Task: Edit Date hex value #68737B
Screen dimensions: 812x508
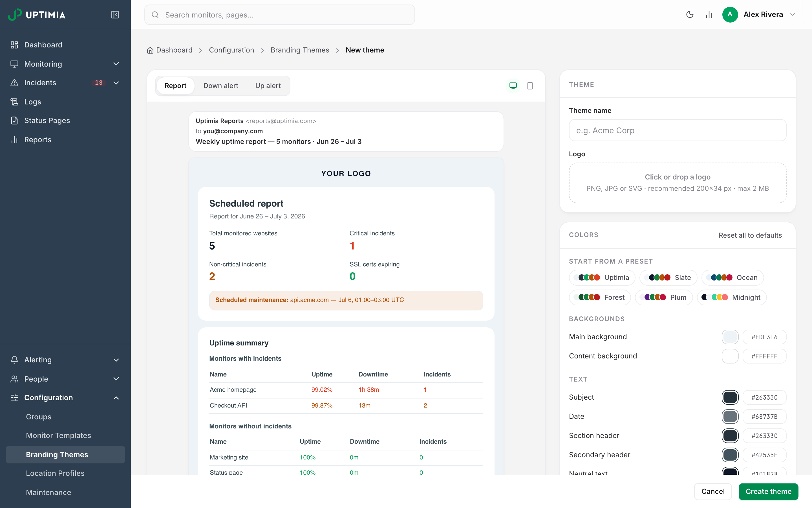Action: (764, 417)
